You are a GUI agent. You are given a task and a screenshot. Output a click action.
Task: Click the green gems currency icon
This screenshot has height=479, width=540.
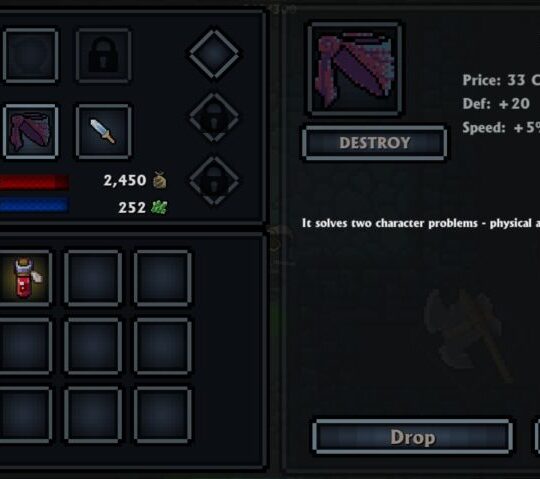click(159, 208)
